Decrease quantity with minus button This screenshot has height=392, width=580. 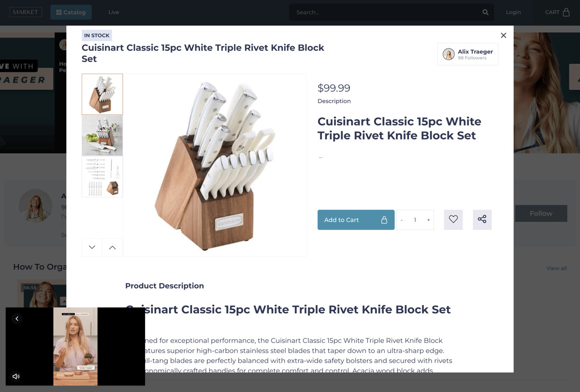402,220
